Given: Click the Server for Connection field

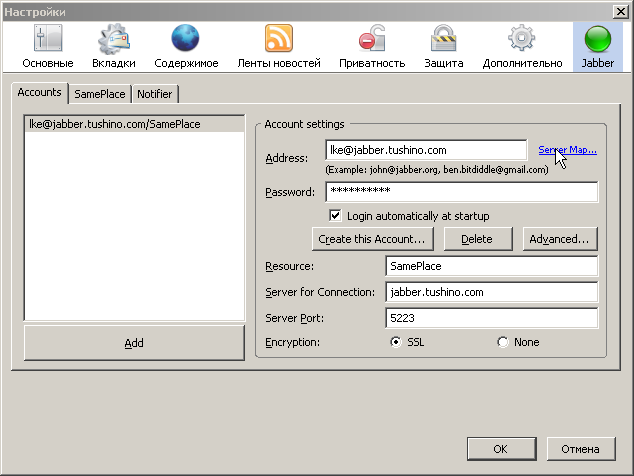Looking at the screenshot, I should (x=491, y=292).
